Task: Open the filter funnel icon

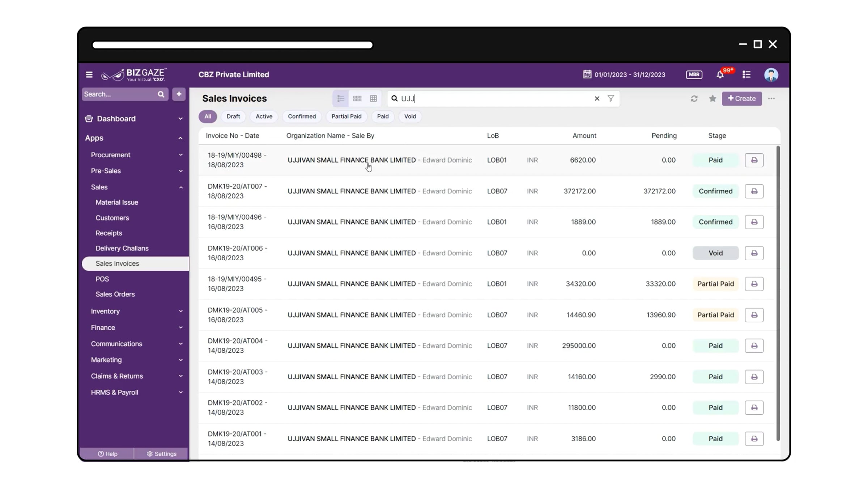Action: point(610,98)
